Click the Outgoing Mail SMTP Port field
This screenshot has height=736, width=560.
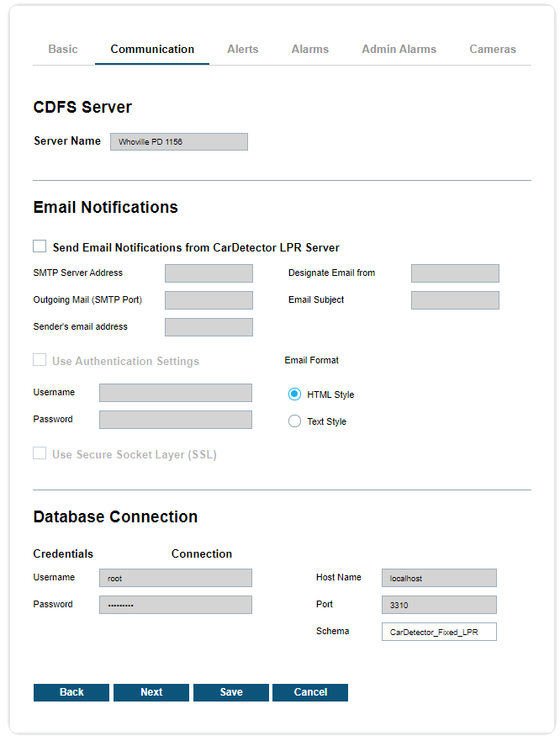pyautogui.click(x=209, y=300)
